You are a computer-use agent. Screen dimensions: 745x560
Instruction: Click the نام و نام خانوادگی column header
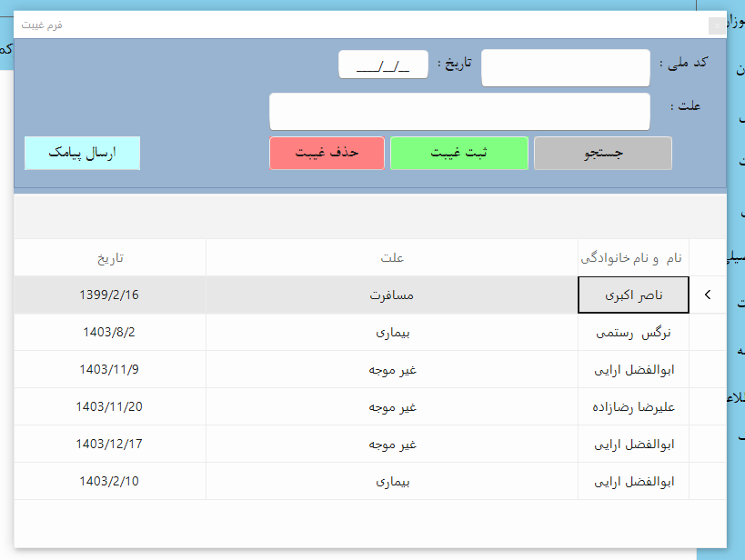pos(634,257)
